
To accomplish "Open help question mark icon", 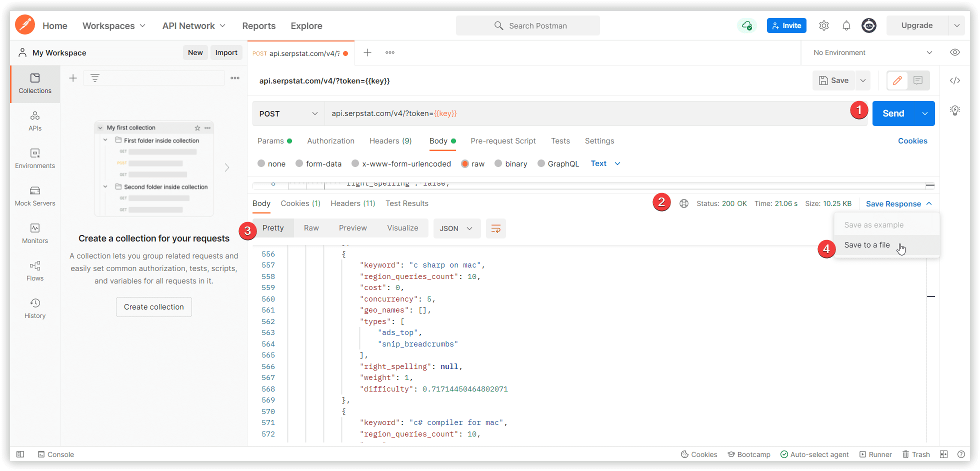I will coord(961,454).
